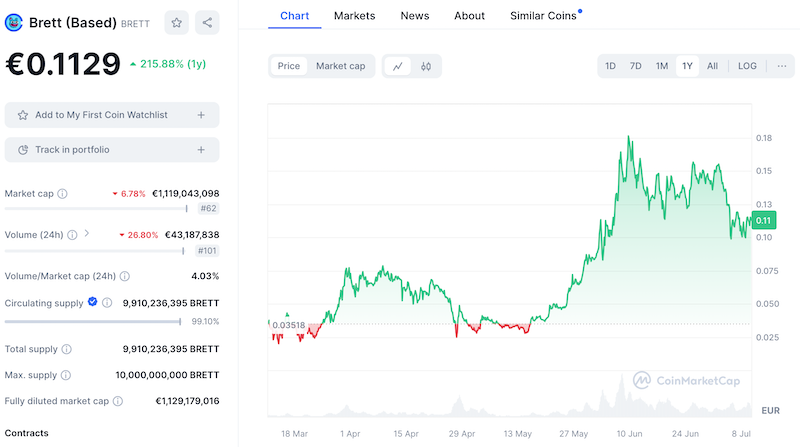This screenshot has height=447, width=800.
Task: Click the €43,187,838 volume value
Action: 192,235
